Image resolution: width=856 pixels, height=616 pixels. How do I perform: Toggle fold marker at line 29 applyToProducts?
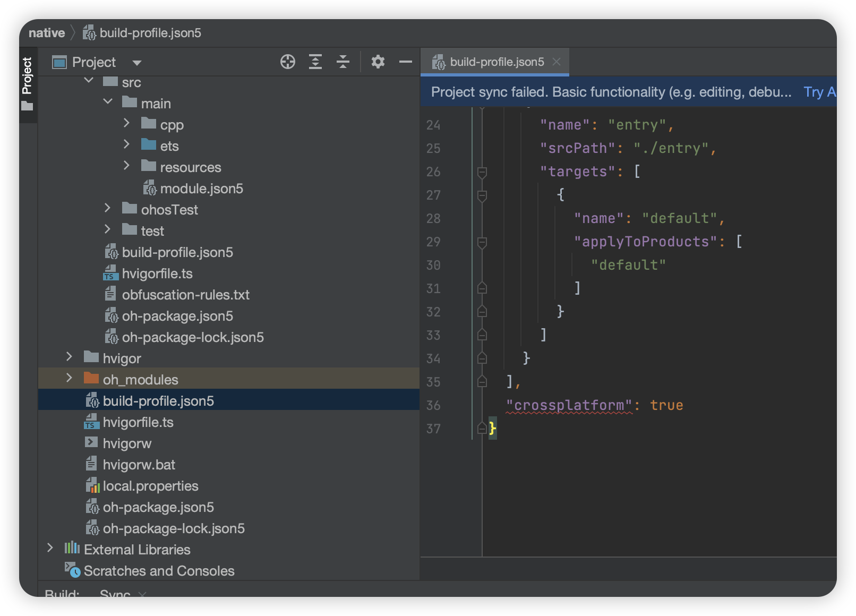pos(482,242)
